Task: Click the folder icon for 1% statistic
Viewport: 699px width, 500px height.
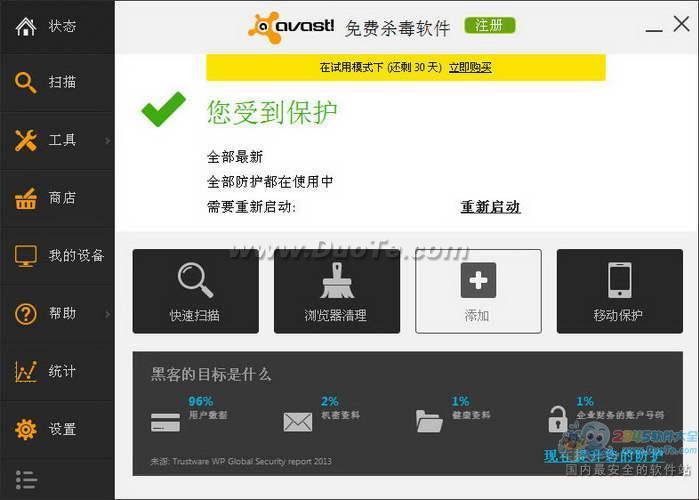Action: (x=429, y=421)
